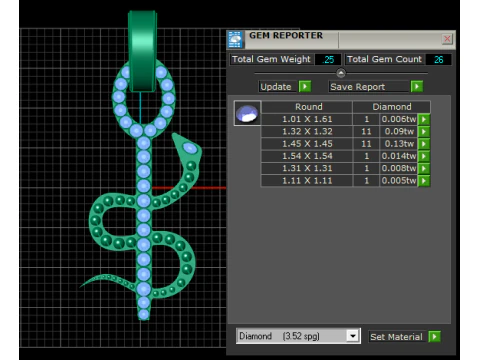Select the round gem thumbnail icon
Viewport: 480px width, 360px height.
247,113
